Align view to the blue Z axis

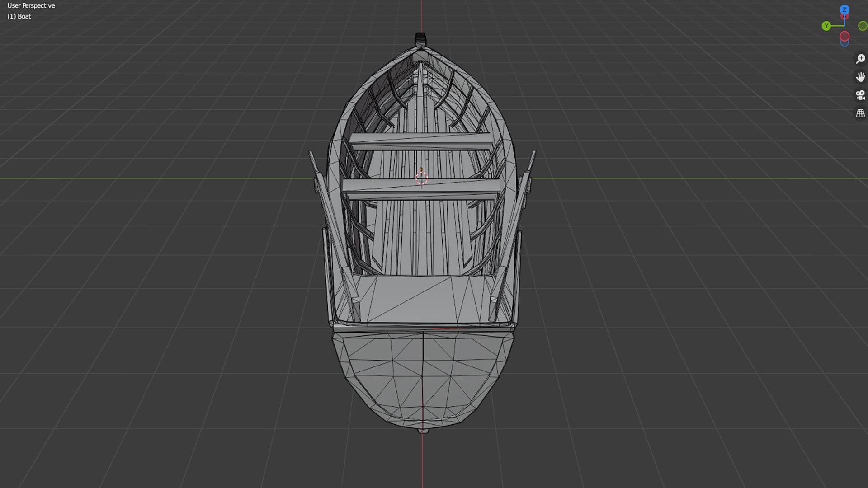click(x=844, y=9)
